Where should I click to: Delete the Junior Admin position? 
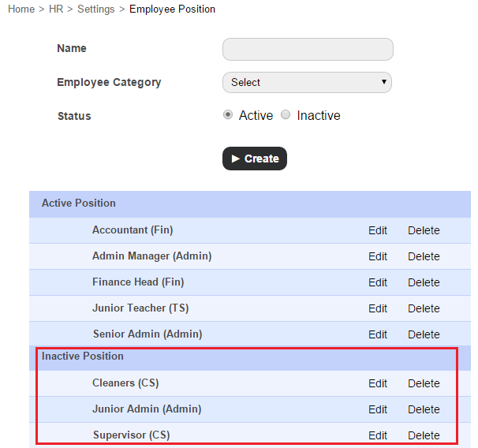[x=424, y=409]
